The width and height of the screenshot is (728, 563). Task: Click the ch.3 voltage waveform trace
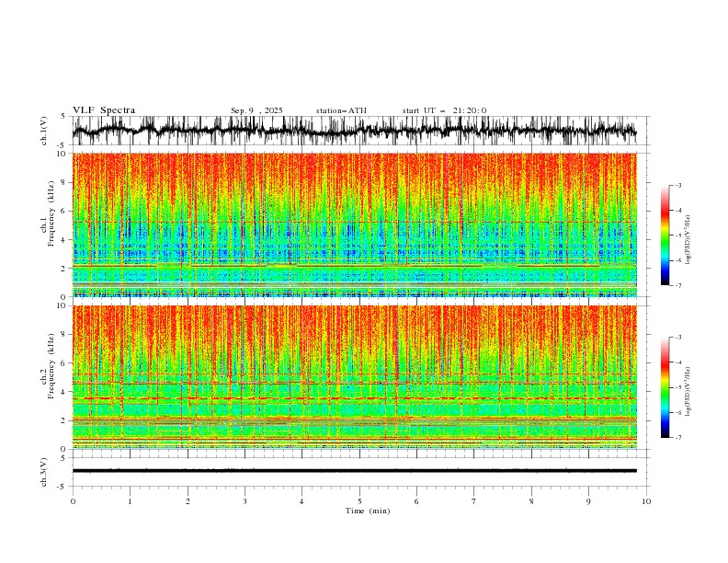[354, 471]
